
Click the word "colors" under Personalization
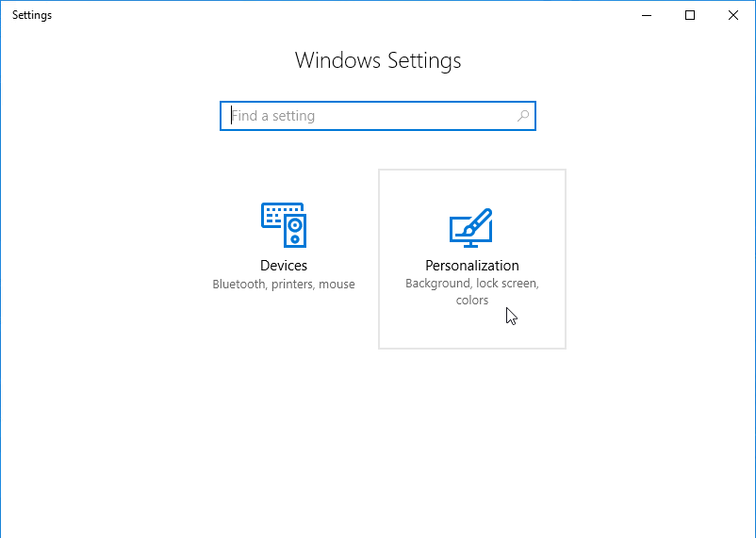472,301
